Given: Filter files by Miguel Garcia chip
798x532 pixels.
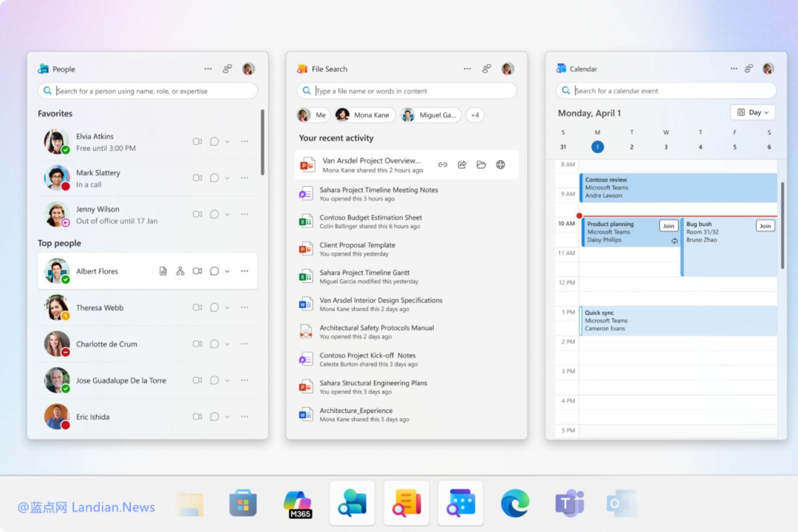Looking at the screenshot, I should point(431,115).
